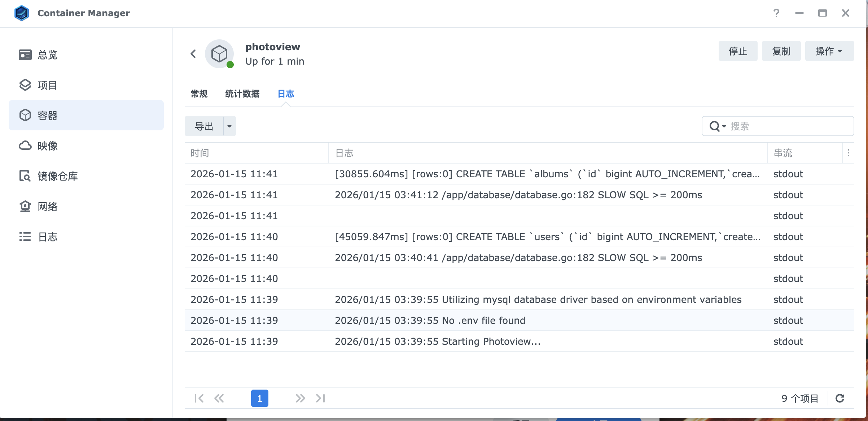
Task: Jump to the last log page
Action: coord(320,398)
